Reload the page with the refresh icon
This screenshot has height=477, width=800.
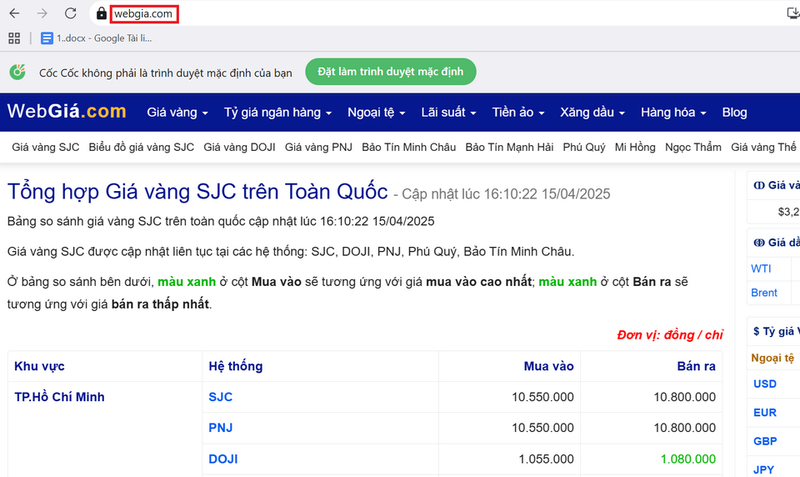tap(70, 13)
